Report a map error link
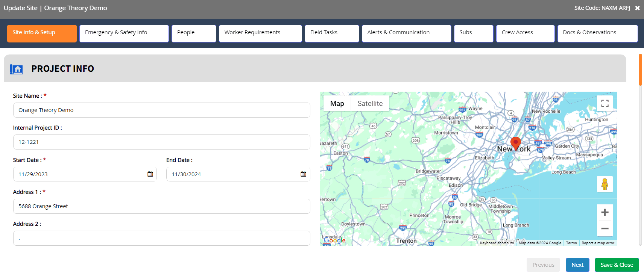The height and width of the screenshot is (278, 644). 598,243
